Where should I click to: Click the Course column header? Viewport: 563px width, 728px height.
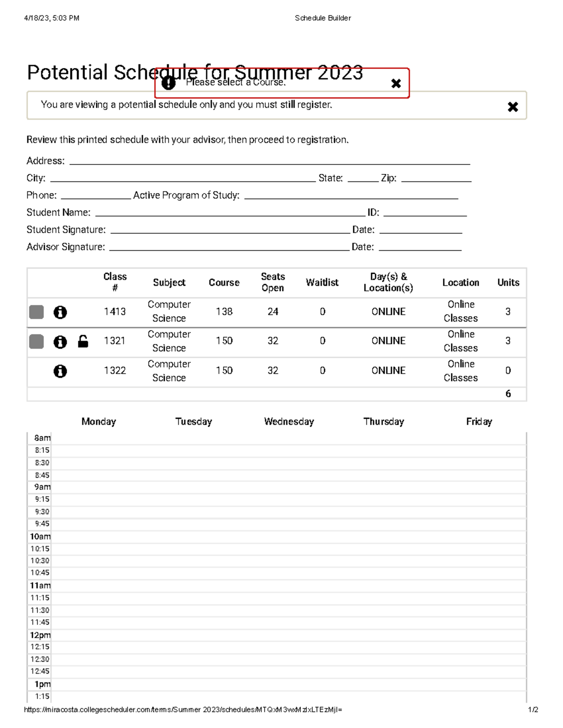click(x=224, y=282)
